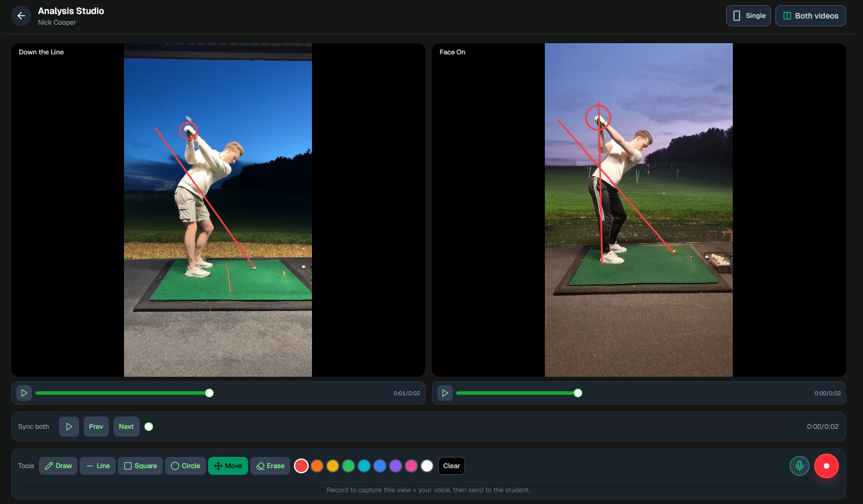Select the white color swatch
The image size is (863, 504).
[426, 466]
